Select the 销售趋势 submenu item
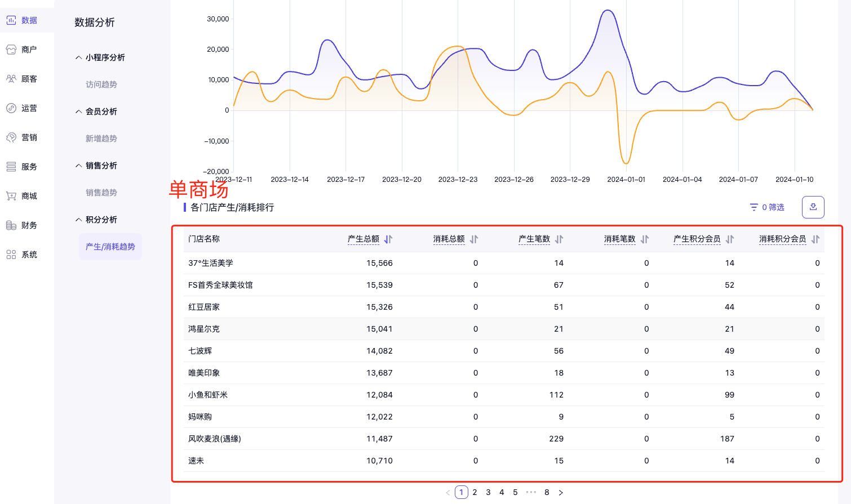This screenshot has width=851, height=504. (101, 193)
